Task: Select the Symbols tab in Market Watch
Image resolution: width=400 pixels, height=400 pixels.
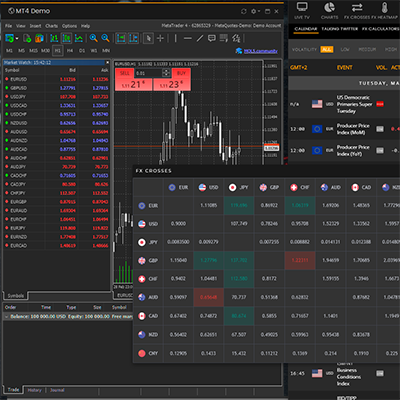Action: [x=16, y=296]
